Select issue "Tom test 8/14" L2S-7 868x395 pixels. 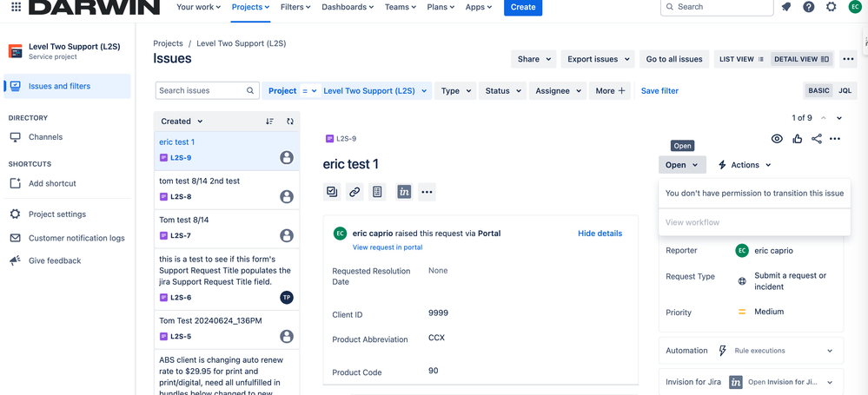(227, 228)
